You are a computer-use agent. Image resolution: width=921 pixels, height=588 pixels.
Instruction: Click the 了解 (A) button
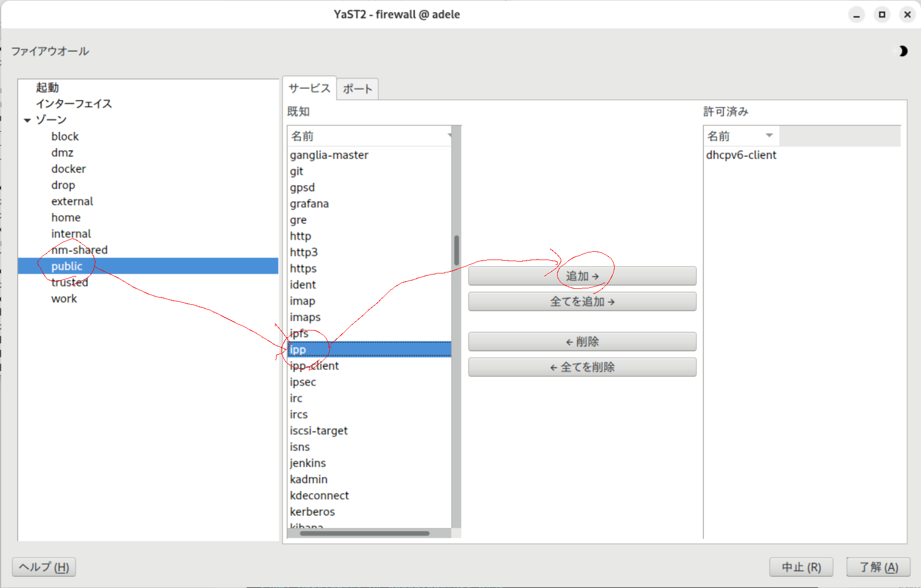(x=878, y=567)
